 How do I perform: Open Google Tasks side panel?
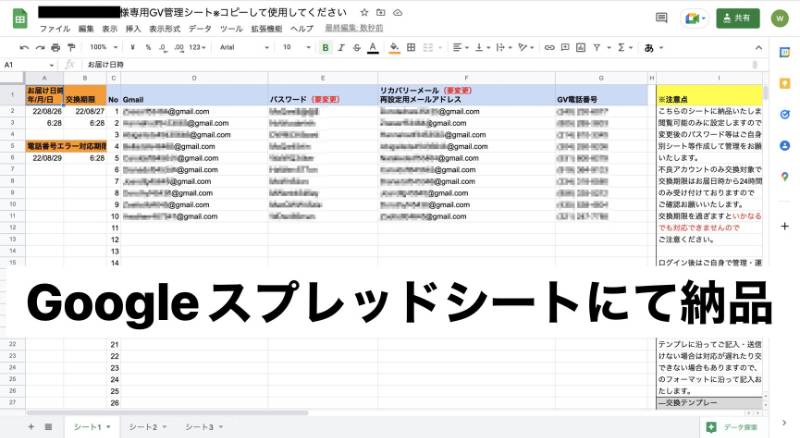pos(785,114)
